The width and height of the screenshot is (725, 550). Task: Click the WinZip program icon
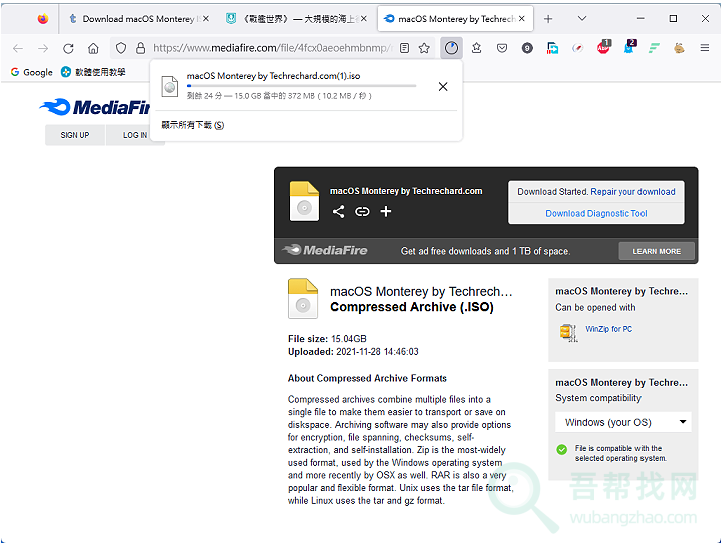click(568, 332)
